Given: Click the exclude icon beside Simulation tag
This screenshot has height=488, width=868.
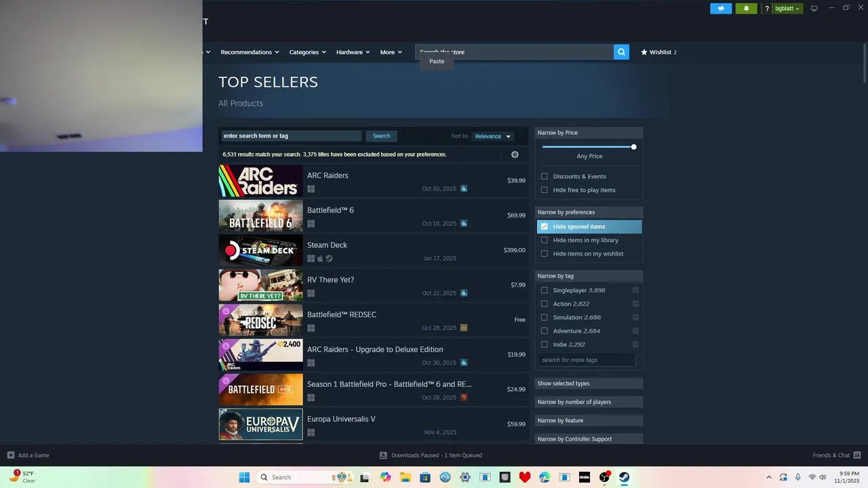Looking at the screenshot, I should coord(635,317).
